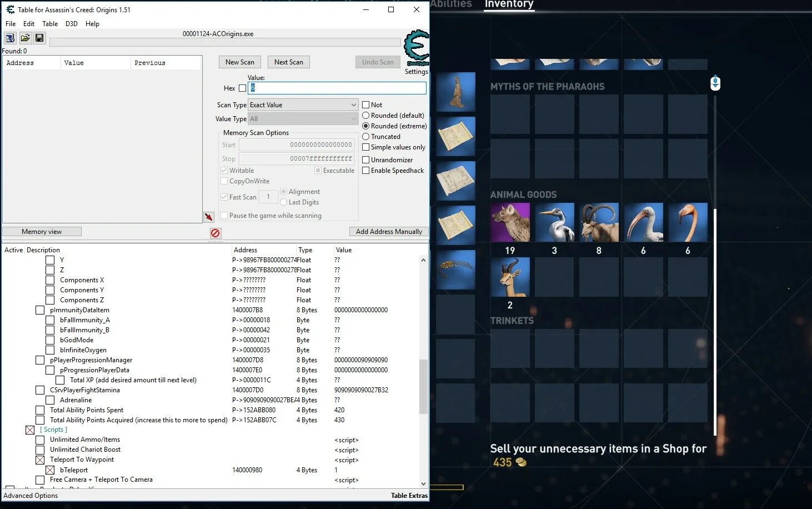The width and height of the screenshot is (812, 509).
Task: Click the open folder toolbar icon
Action: (x=25, y=38)
